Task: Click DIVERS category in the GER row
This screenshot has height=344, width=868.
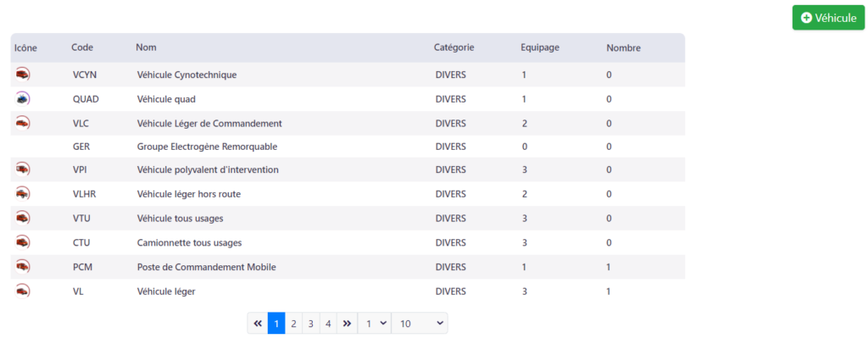Action: pyautogui.click(x=451, y=147)
